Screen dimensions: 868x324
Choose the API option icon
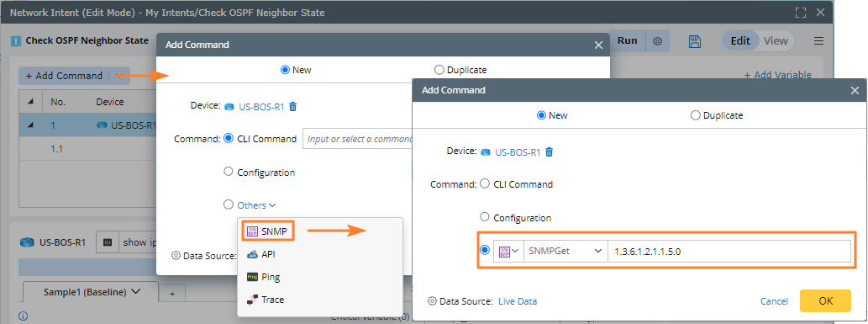[252, 254]
